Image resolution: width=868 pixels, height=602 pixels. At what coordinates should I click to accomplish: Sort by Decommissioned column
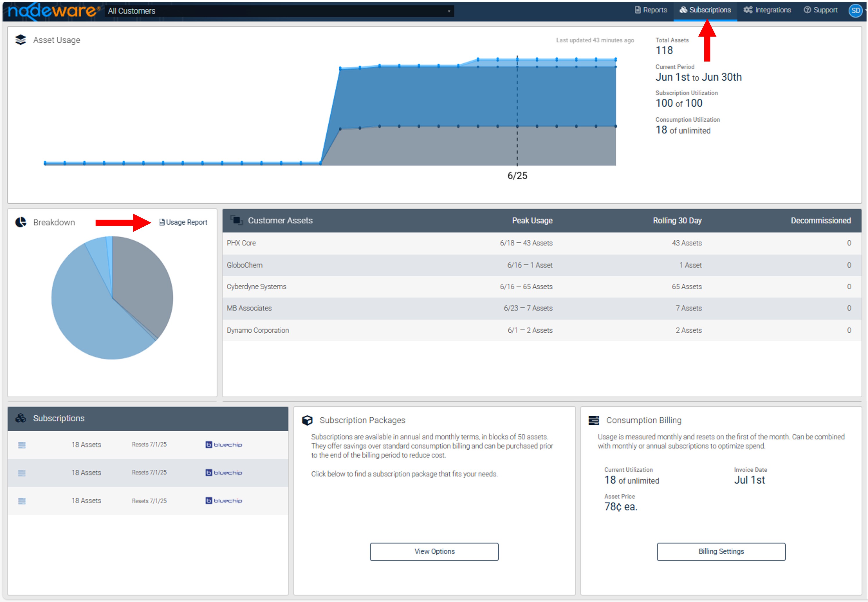click(x=820, y=220)
